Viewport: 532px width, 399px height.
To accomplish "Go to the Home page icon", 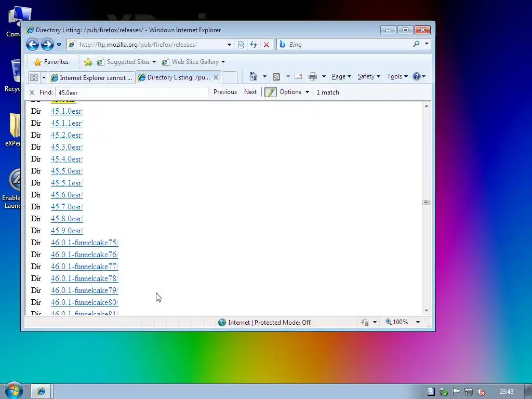I will click(x=253, y=76).
